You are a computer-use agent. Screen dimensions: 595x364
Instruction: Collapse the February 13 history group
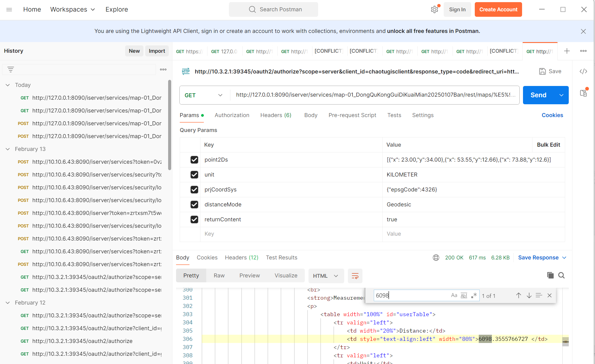pos(8,149)
